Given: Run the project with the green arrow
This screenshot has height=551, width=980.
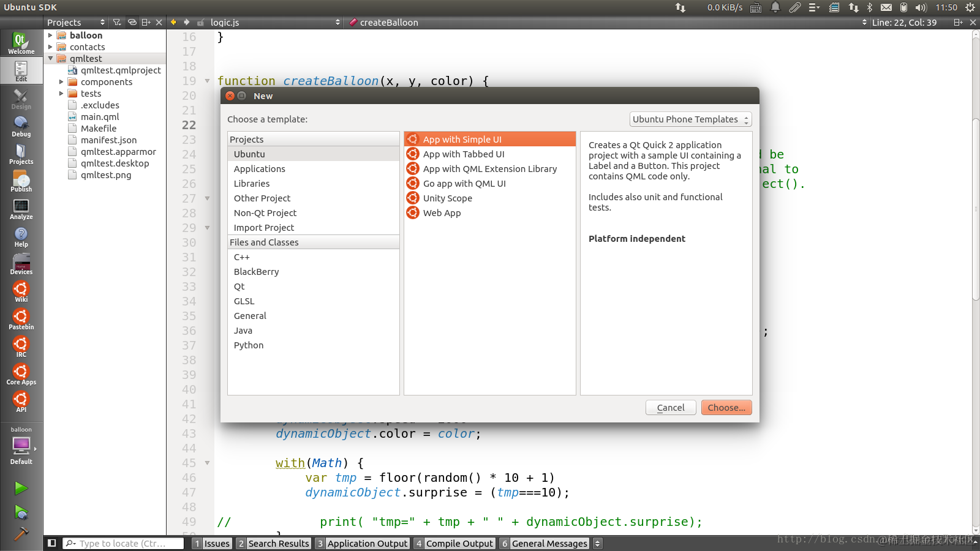Looking at the screenshot, I should coord(21,488).
